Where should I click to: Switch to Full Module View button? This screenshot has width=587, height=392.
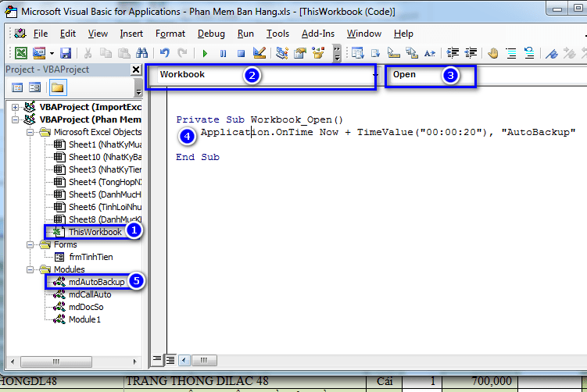[x=170, y=360]
